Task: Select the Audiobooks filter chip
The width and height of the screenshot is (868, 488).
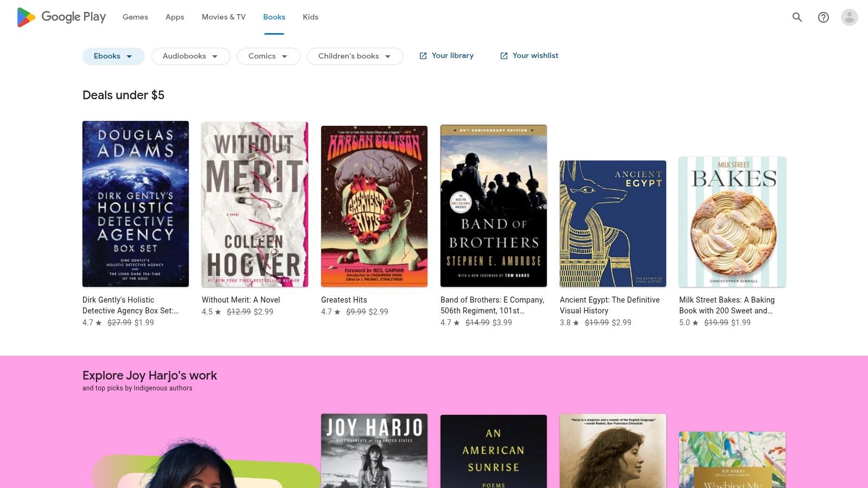Action: 190,56
